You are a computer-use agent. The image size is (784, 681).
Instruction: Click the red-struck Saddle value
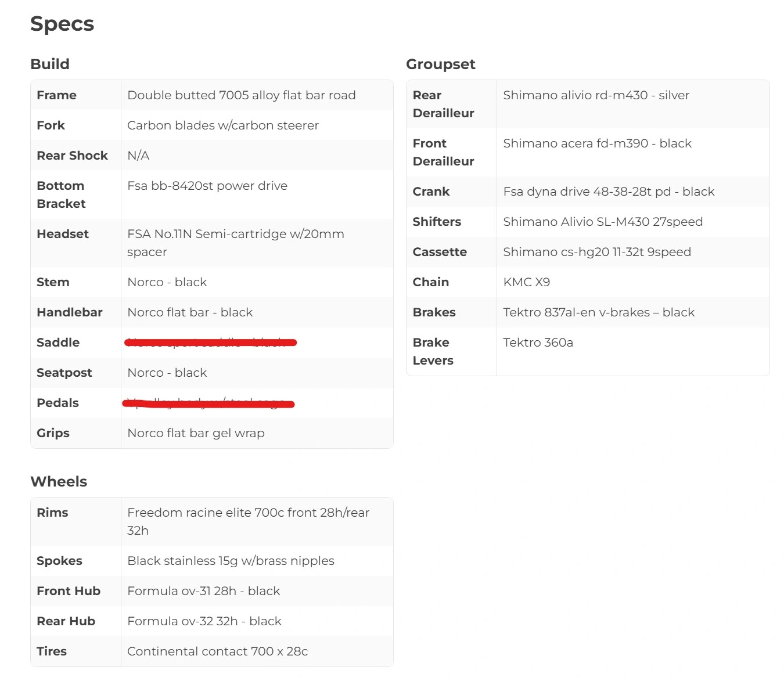[210, 343]
